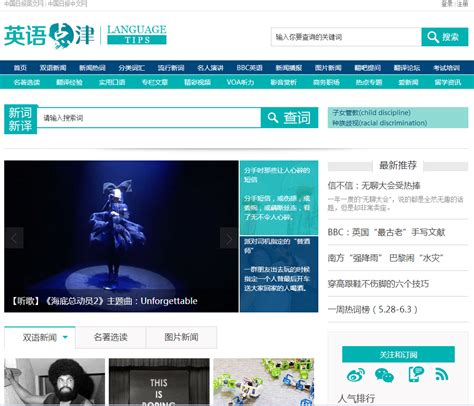474x406 pixels.
Task: Open 一周热词榜 (5.28-6.3) link
Action: [373, 309]
